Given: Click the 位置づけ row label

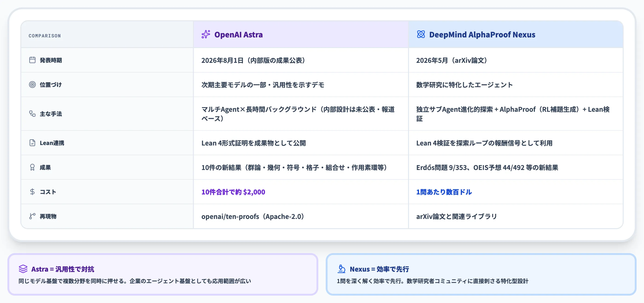Looking at the screenshot, I should pos(51,85).
